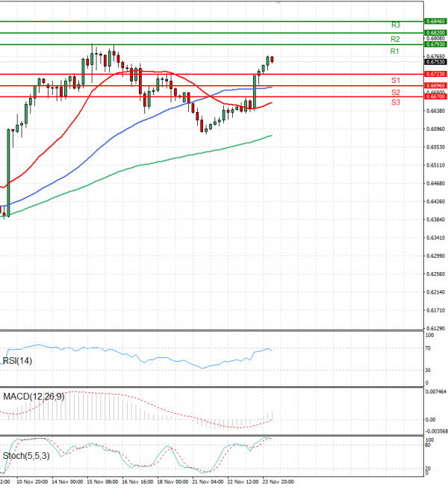Click the 0.61290 price axis value
This screenshot has width=448, height=488.
click(435, 329)
